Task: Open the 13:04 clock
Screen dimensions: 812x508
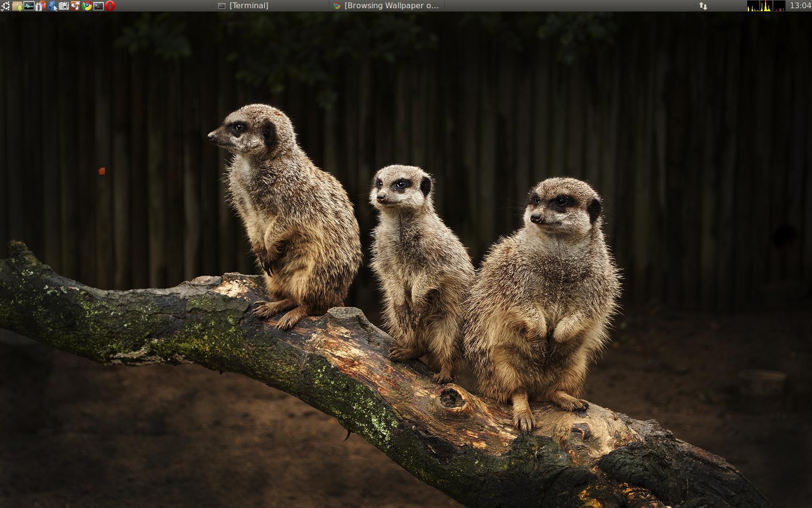Action: coord(800,6)
